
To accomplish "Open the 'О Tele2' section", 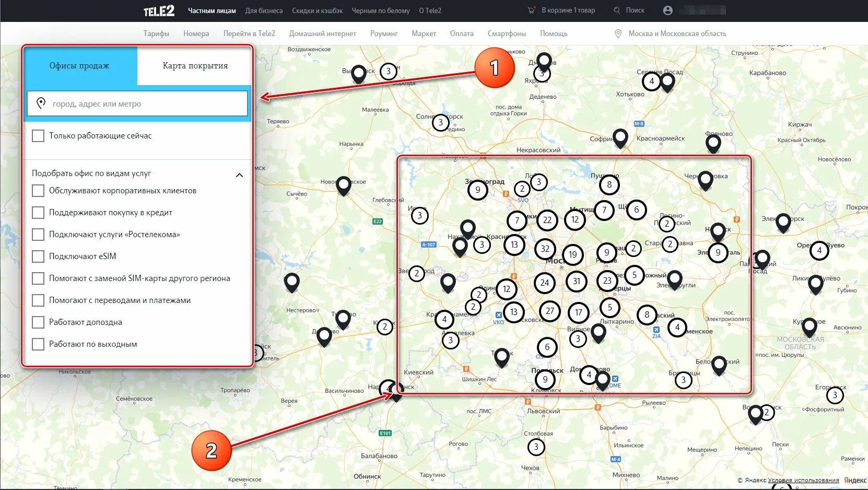I will (430, 10).
